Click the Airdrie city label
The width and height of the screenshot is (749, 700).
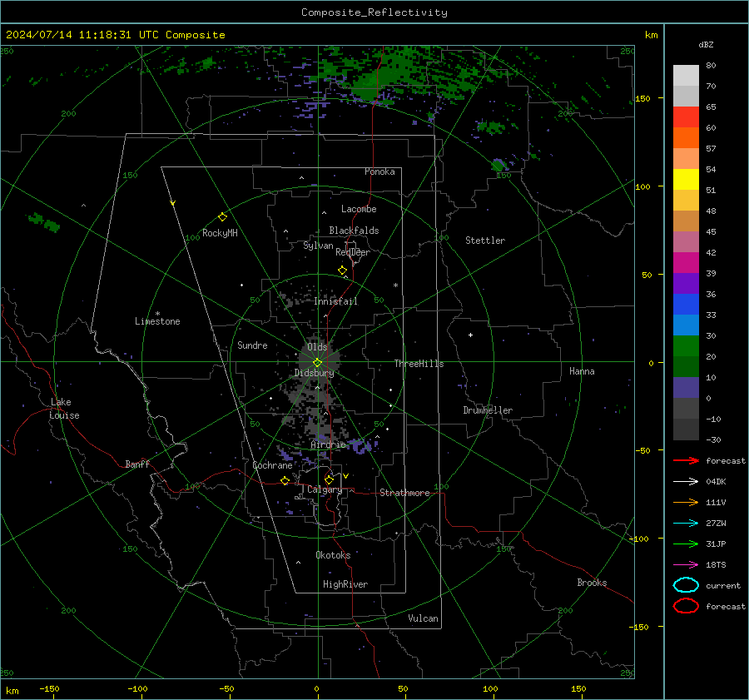(328, 444)
